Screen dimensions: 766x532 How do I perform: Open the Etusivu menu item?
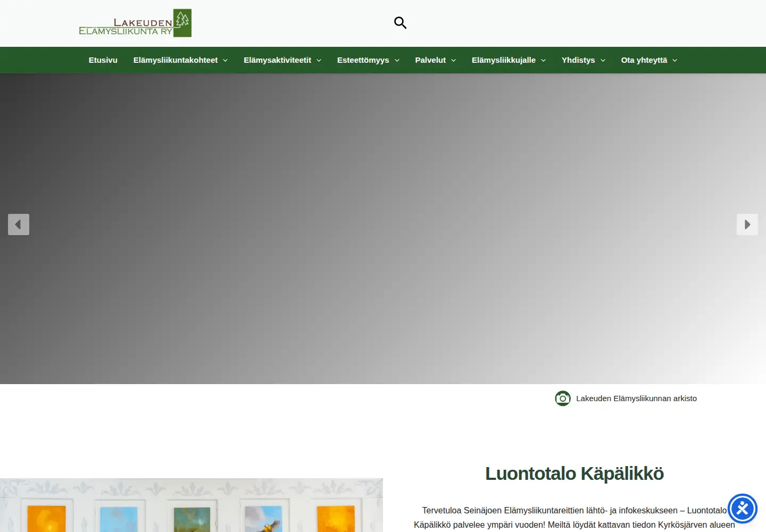coord(103,60)
